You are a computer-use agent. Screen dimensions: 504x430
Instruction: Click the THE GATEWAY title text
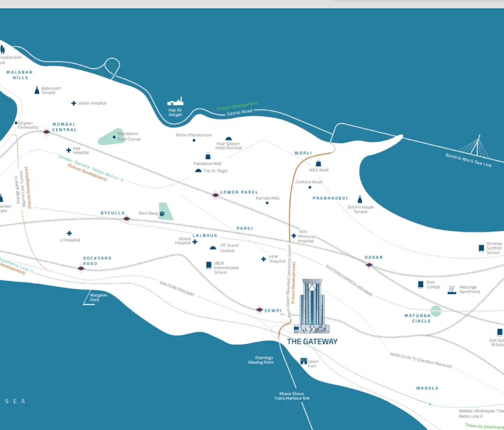click(312, 341)
